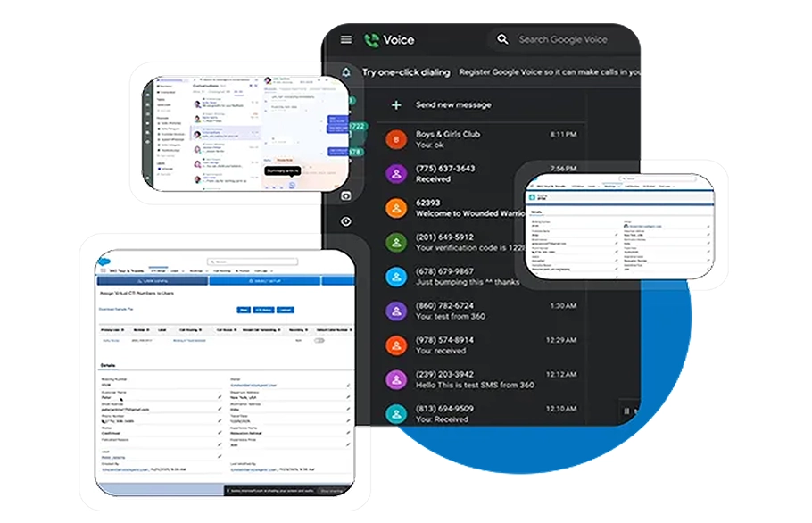The width and height of the screenshot is (812, 523).
Task: Click the 'Try one-click dialing' banner text
Action: [406, 72]
